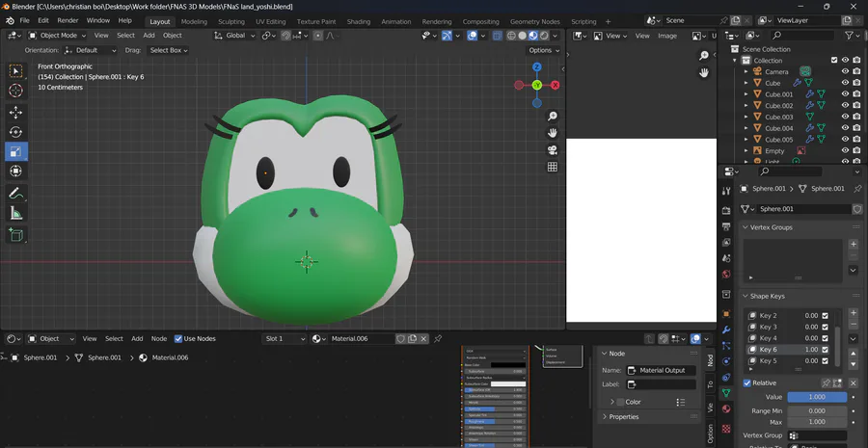Activate the 3D Cursor tool
This screenshot has height=448, width=868.
15,91
